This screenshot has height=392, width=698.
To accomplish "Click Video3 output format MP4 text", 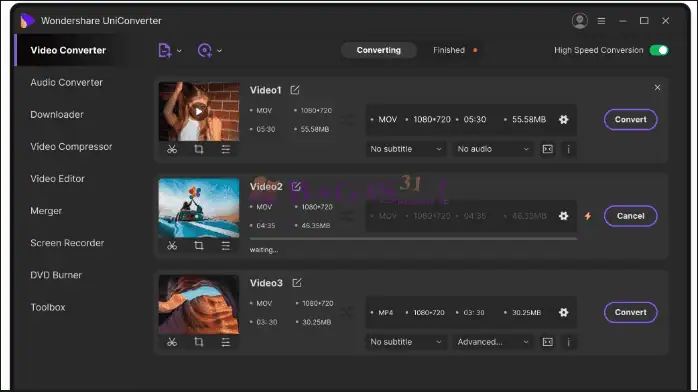I will point(386,313).
